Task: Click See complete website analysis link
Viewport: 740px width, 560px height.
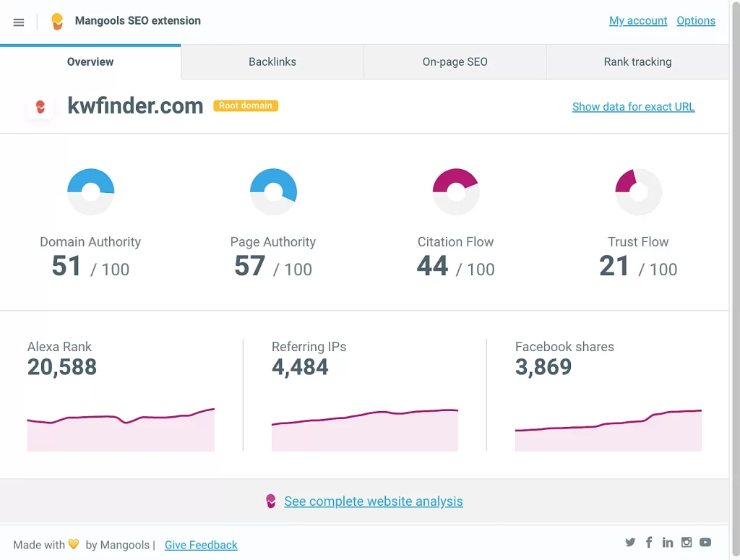Action: point(374,501)
